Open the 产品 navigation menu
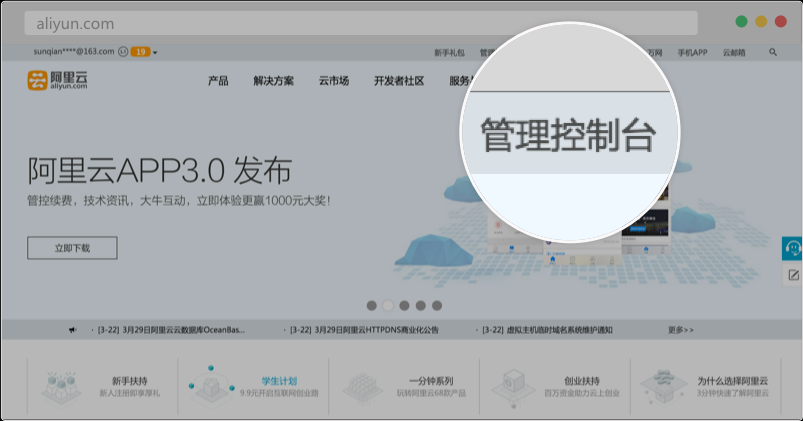The image size is (803, 421). 218,81
